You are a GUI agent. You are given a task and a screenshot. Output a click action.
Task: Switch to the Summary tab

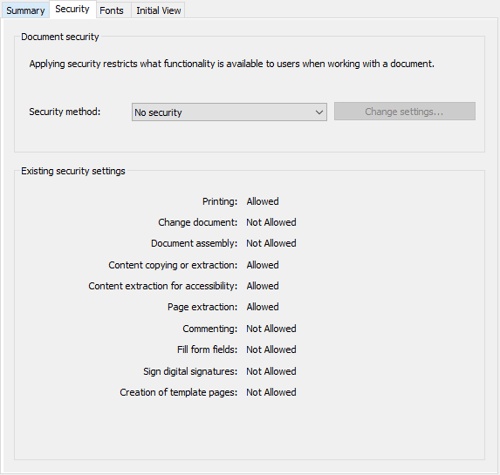coord(25,10)
